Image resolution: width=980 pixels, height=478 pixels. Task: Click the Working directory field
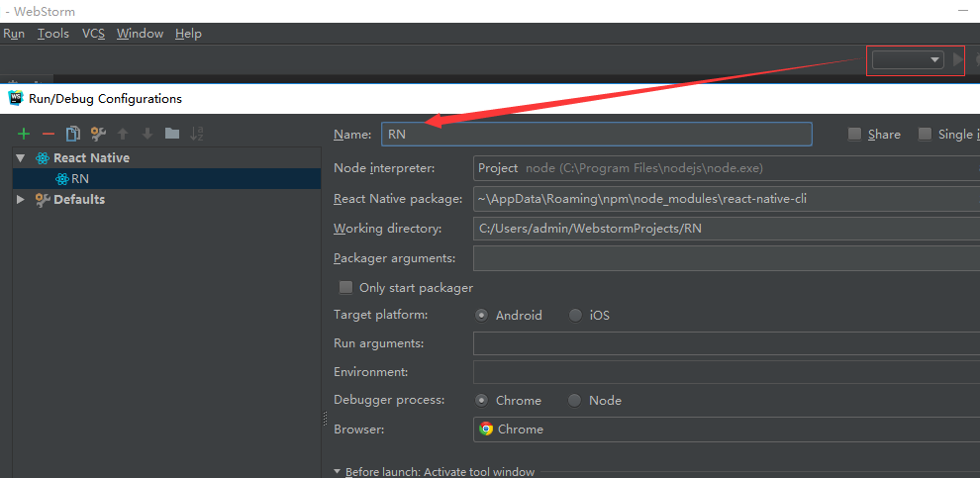pyautogui.click(x=727, y=229)
